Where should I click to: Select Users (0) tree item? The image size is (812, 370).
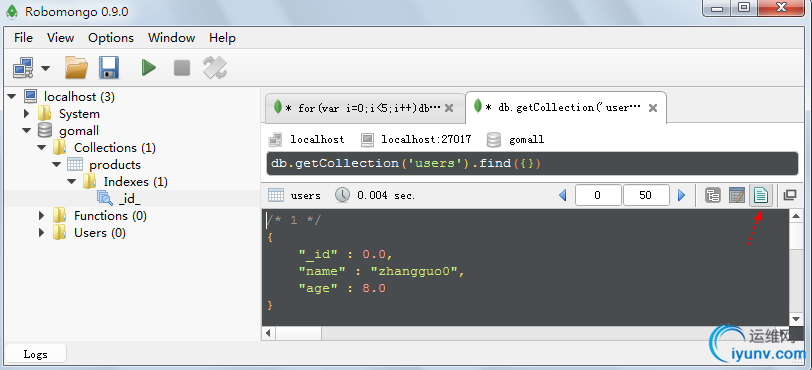point(100,233)
